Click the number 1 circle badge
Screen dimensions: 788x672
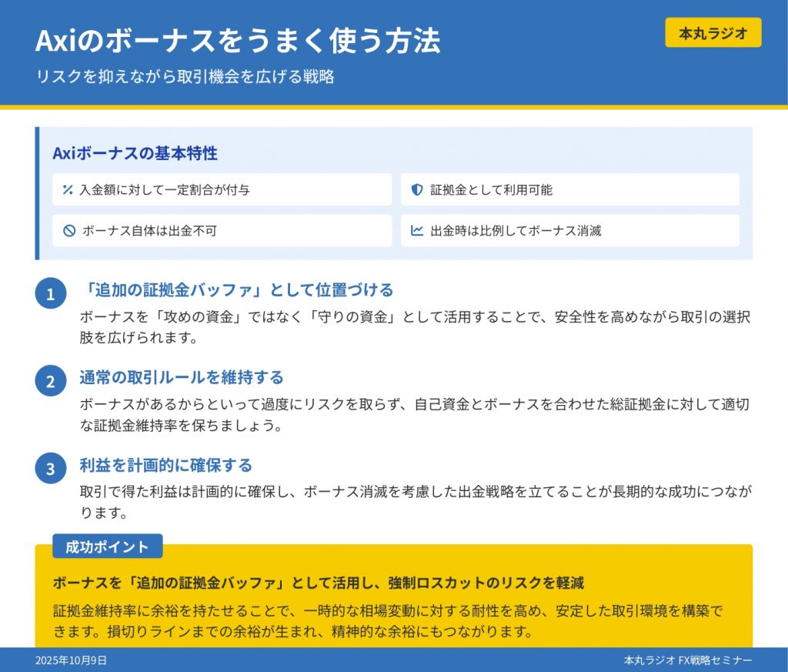(x=51, y=294)
